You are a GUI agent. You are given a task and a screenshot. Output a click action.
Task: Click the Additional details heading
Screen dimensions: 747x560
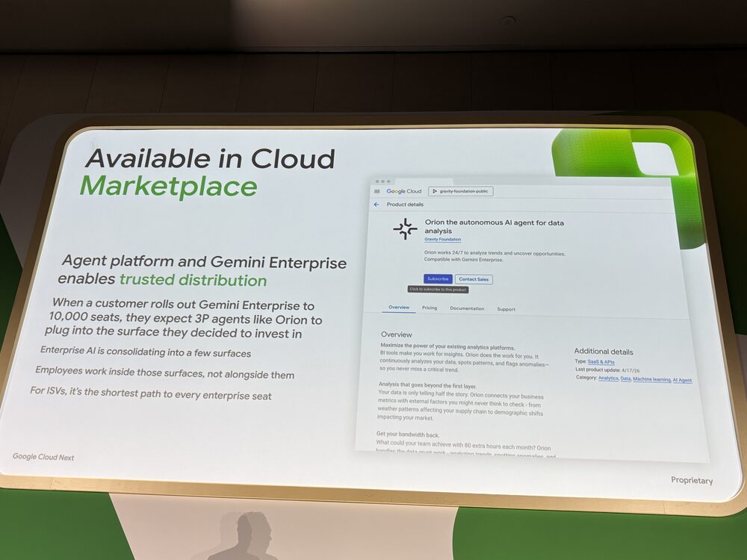(603, 352)
